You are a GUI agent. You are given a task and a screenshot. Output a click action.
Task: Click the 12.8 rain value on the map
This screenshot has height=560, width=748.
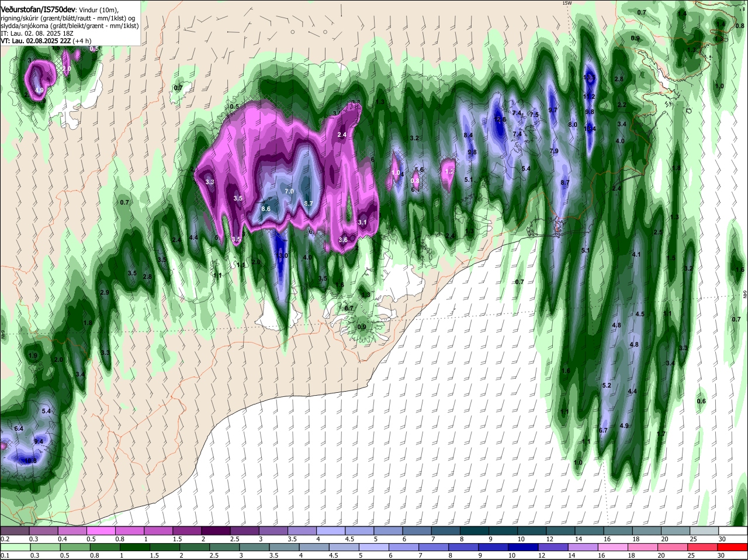tap(500, 119)
